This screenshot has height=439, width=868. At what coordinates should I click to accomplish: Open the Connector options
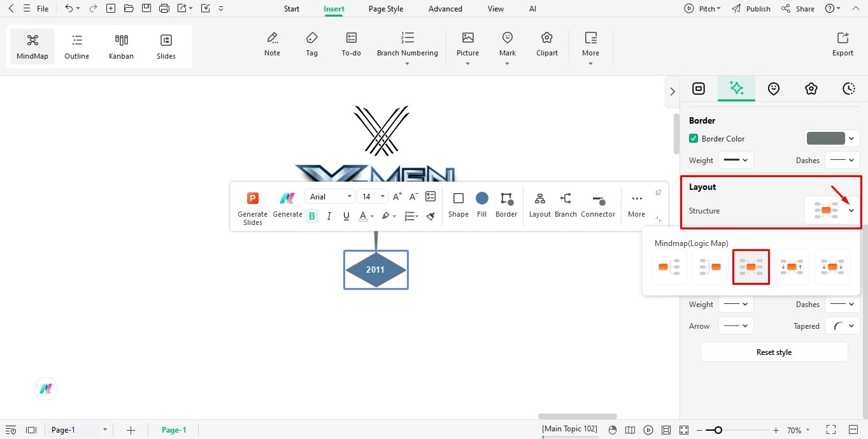point(598,205)
